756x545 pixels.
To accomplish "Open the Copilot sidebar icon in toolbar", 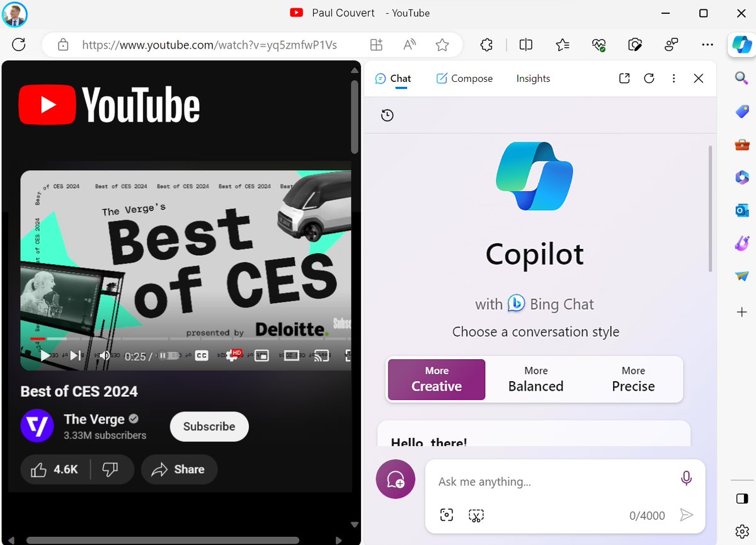I will (742, 45).
